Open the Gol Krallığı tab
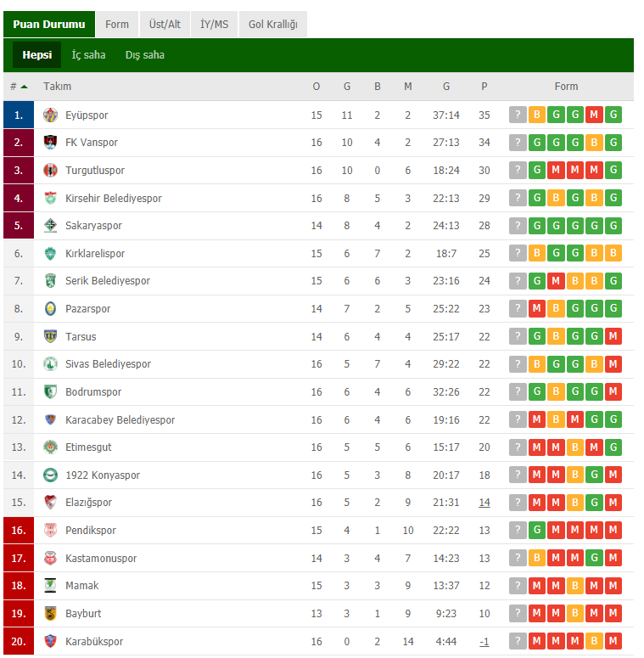Viewport: 644px width, 658px height. 273,25
